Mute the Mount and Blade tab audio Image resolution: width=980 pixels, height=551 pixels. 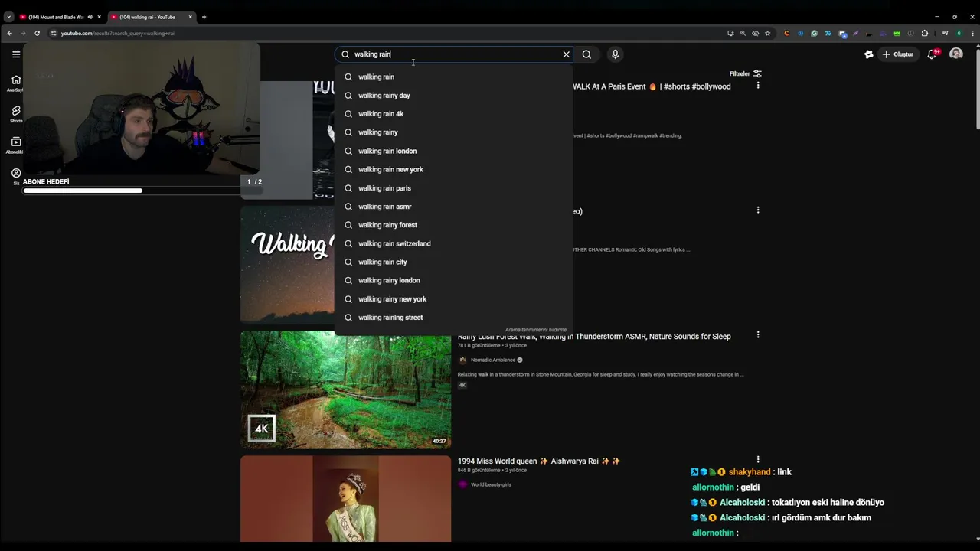pos(90,17)
